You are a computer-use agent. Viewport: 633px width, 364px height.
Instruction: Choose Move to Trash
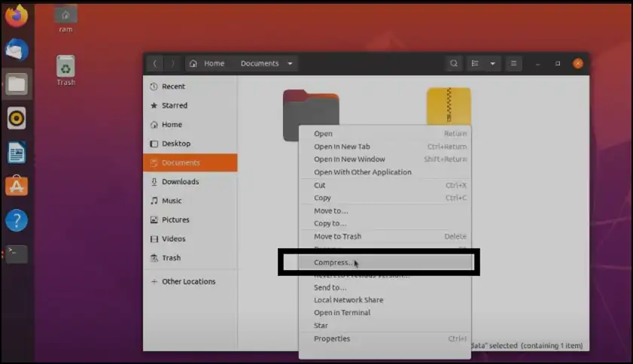click(385, 236)
